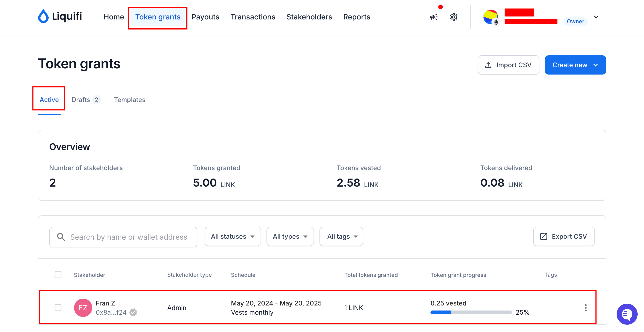The height and width of the screenshot is (332, 644).
Task: Focus the name or wallet address search field
Action: (x=123, y=237)
